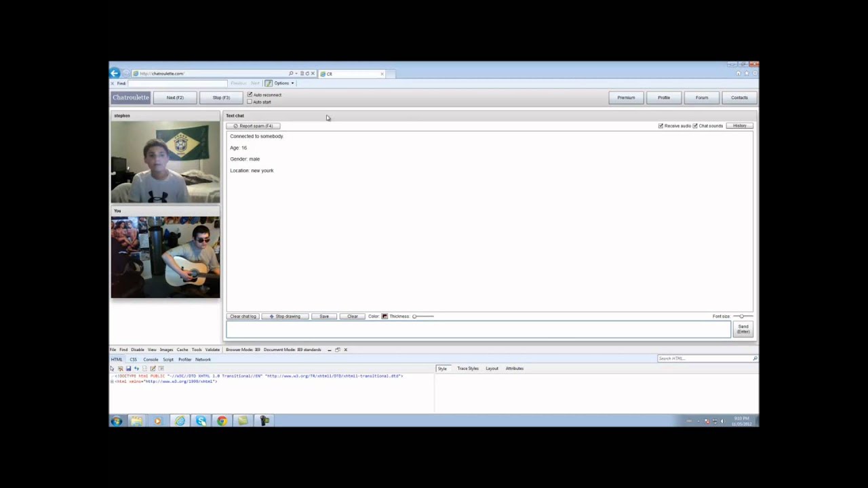Open the Browser Mode: IE9 menu

tap(243, 350)
